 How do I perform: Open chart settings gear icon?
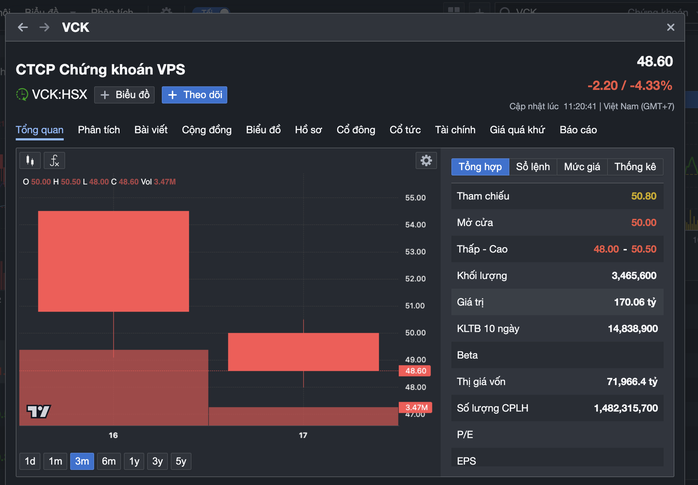(x=426, y=160)
